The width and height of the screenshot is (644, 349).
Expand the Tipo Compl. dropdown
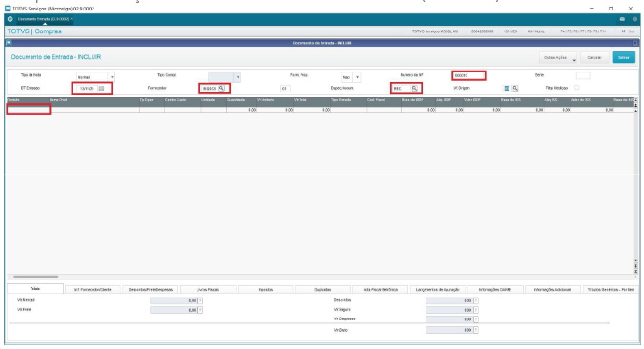coord(237,77)
